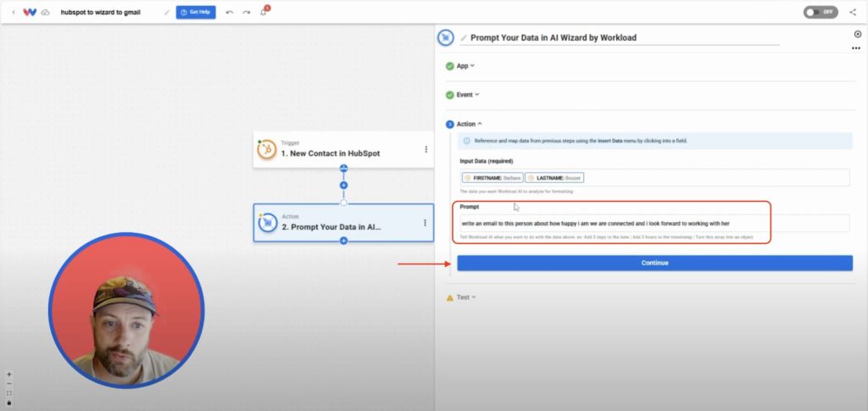Click the LASTNAME data chip
The width and height of the screenshot is (868, 411).
tap(554, 178)
